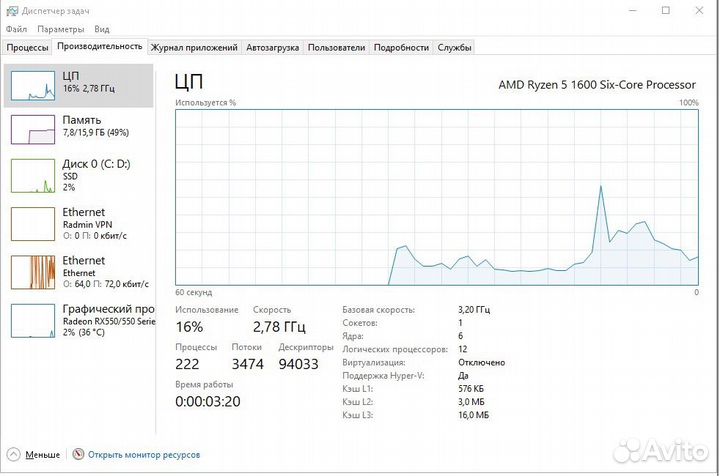Click the 94033 handles count
720x476 pixels.
coord(298,364)
